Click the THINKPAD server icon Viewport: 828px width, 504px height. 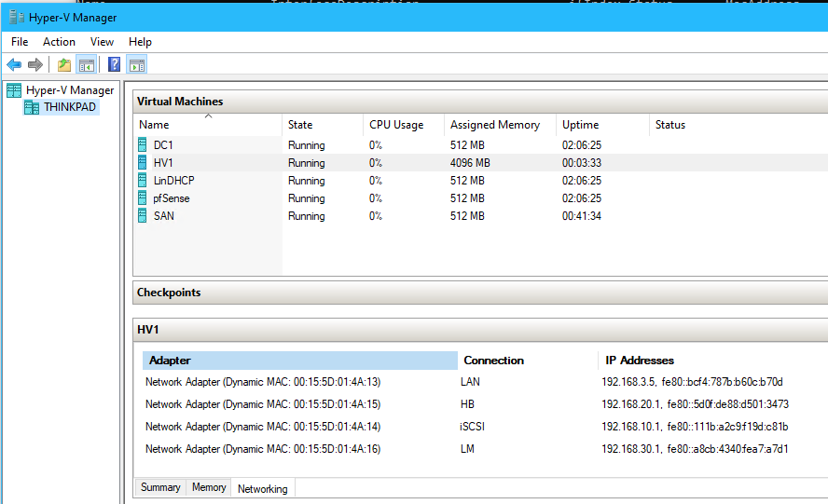(32, 108)
